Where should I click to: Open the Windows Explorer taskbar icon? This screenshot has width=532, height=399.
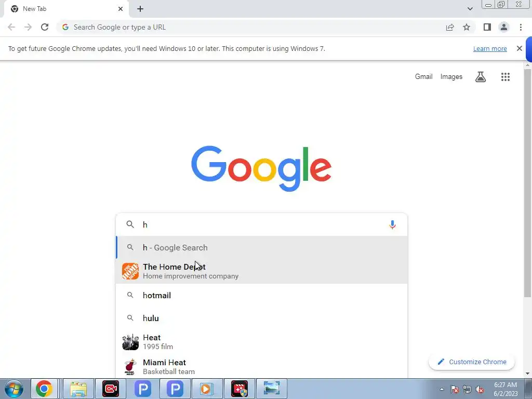(78, 389)
